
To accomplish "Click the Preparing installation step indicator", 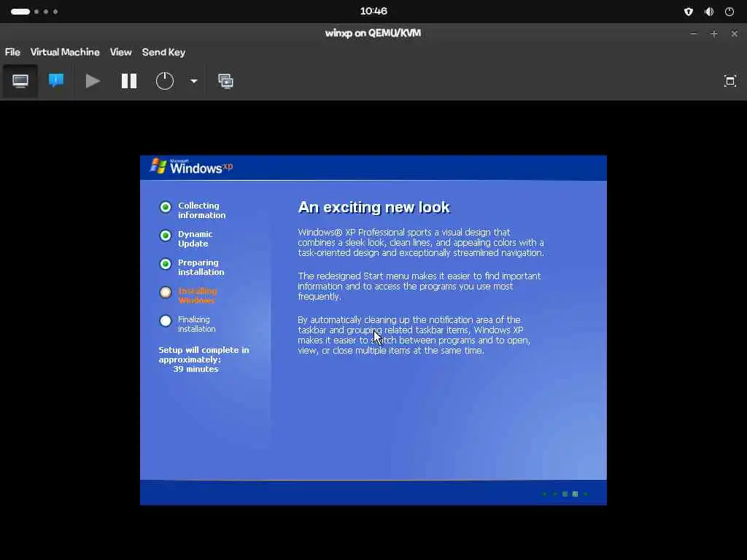I will point(166,264).
